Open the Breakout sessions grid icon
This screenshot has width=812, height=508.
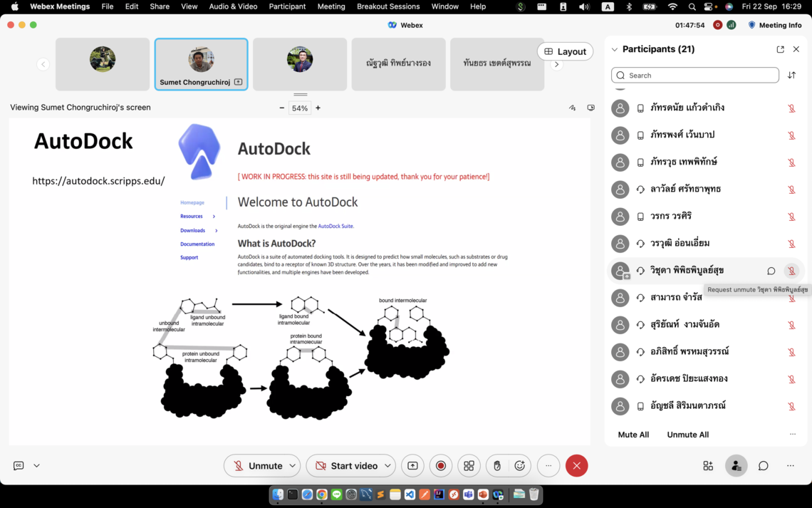coord(469,466)
